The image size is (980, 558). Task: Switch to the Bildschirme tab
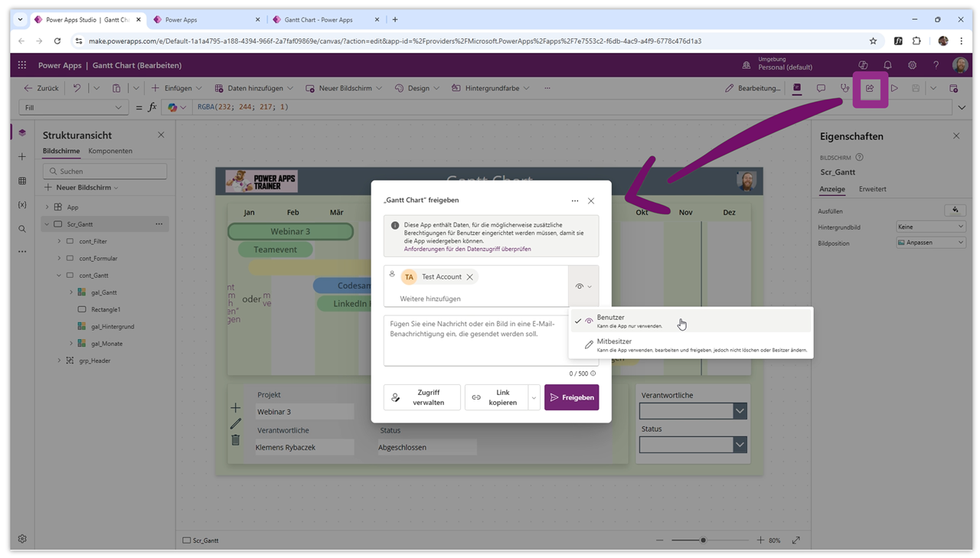point(61,151)
